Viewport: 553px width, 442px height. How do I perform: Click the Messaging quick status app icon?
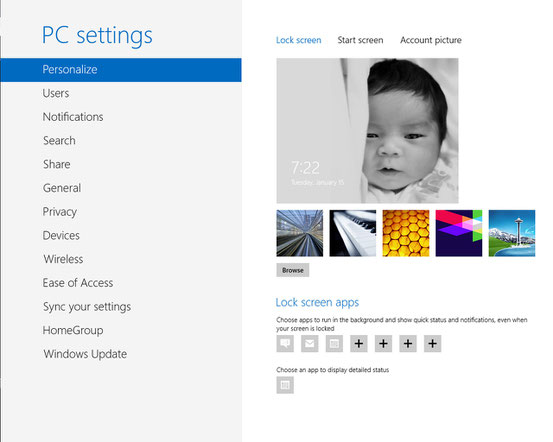pyautogui.click(x=285, y=344)
